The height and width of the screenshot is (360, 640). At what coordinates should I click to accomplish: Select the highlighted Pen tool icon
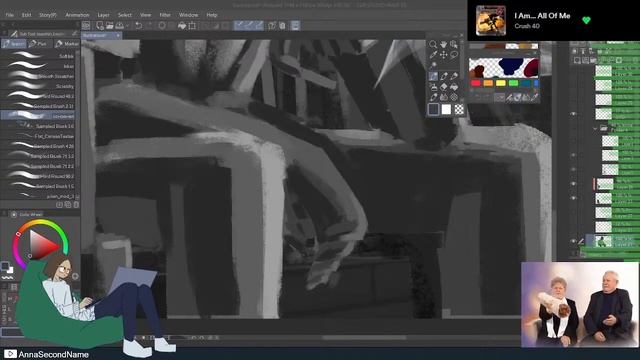click(x=433, y=76)
